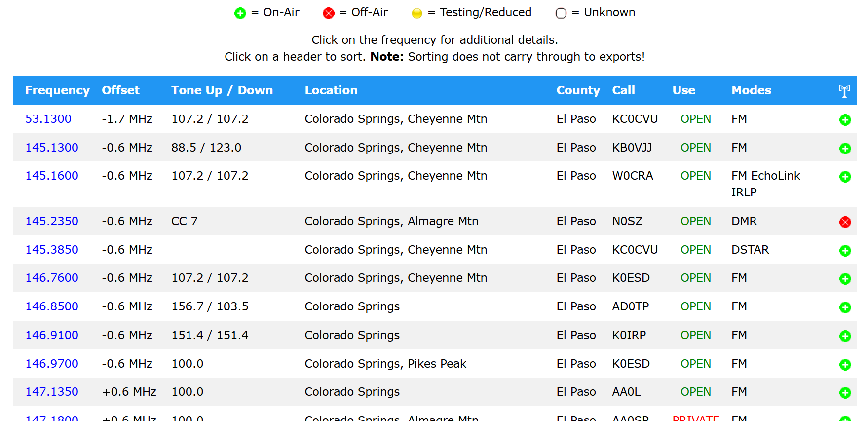Sort by Modes column header
This screenshot has width=868, height=421.
[751, 90]
